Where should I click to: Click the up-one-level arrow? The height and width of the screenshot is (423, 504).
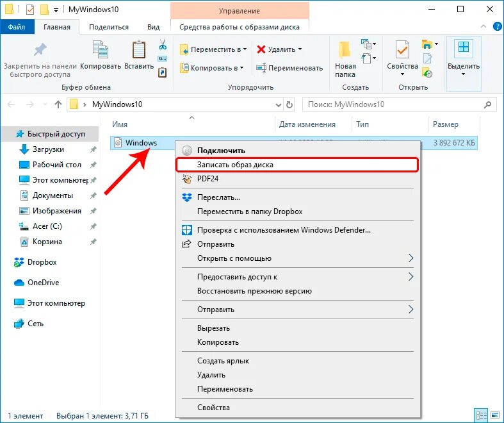[58, 104]
